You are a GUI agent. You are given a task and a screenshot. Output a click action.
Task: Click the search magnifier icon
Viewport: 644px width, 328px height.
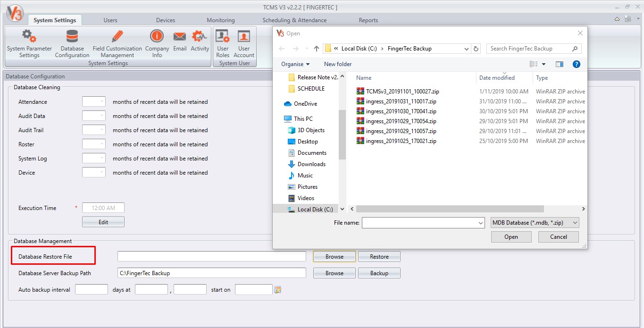575,49
